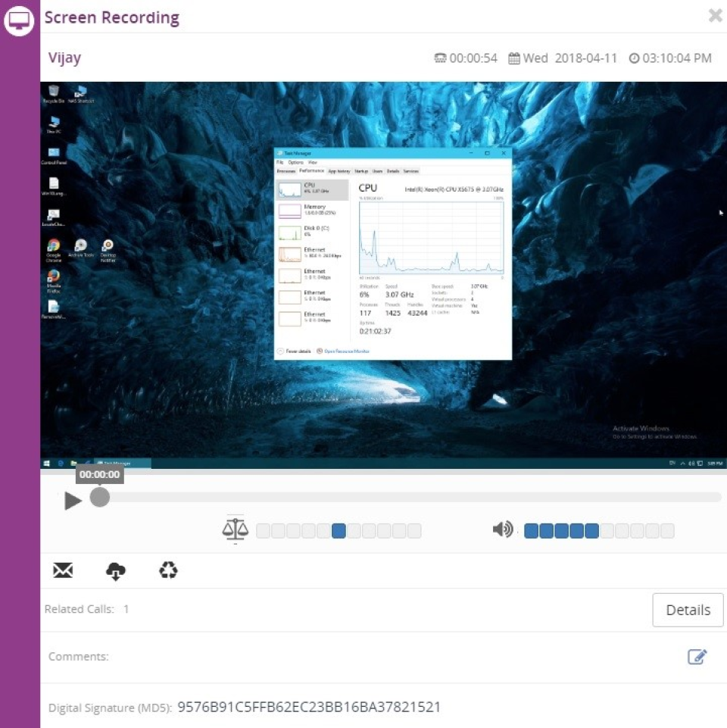Email the recording via the envelope icon
This screenshot has width=727, height=728.
click(x=63, y=570)
